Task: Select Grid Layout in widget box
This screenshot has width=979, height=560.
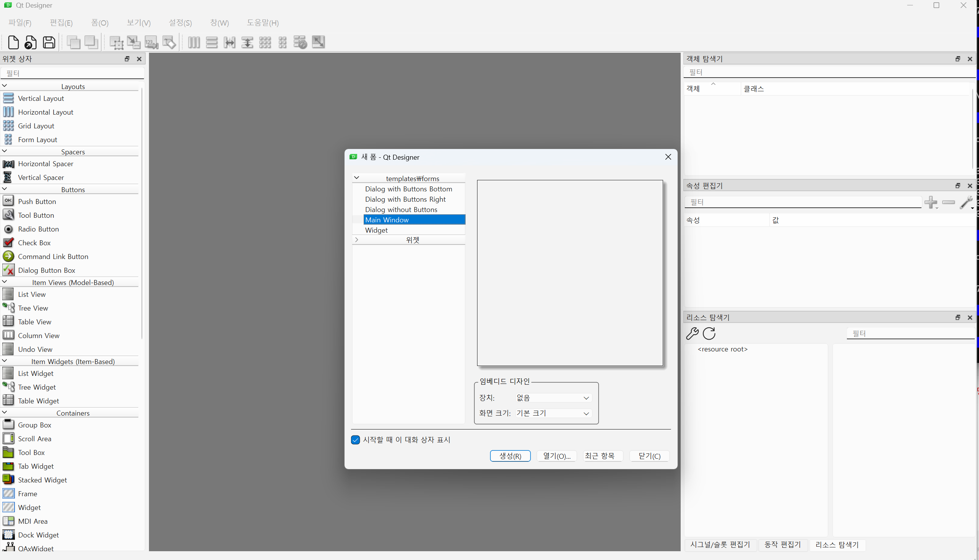Action: (x=36, y=126)
